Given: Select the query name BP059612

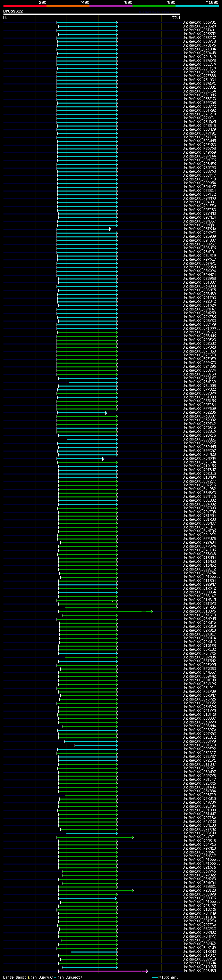Looking at the screenshot, I should tap(13, 11).
